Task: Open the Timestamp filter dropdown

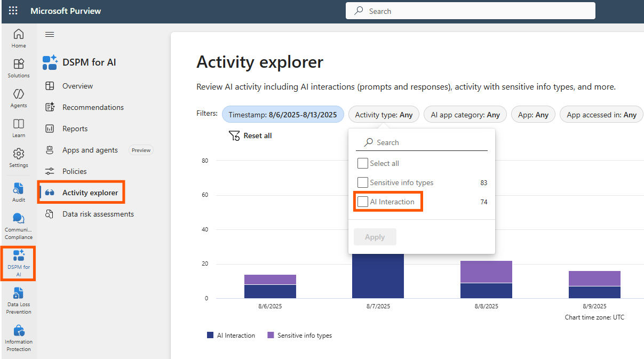Action: pos(283,115)
